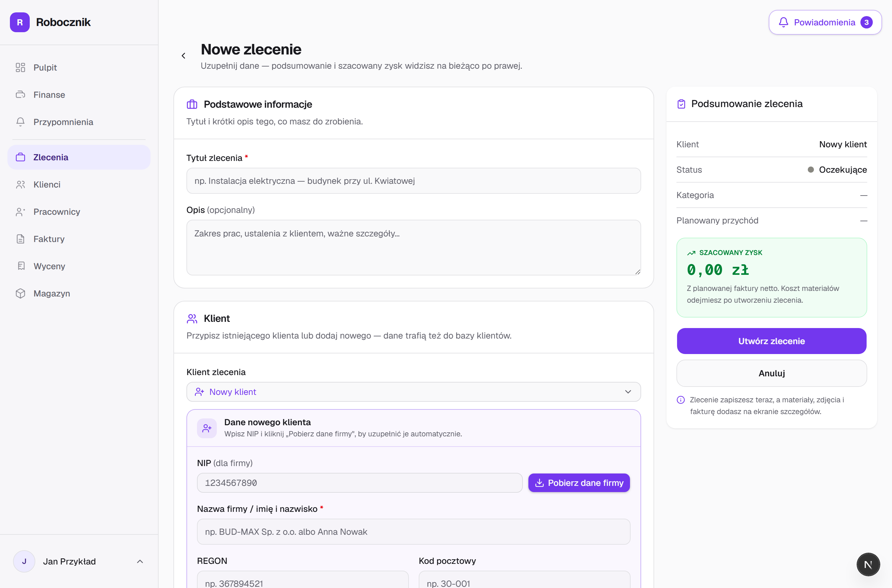
Task: Click clipboard icon by Podsumowanie zlecenia
Action: point(681,104)
